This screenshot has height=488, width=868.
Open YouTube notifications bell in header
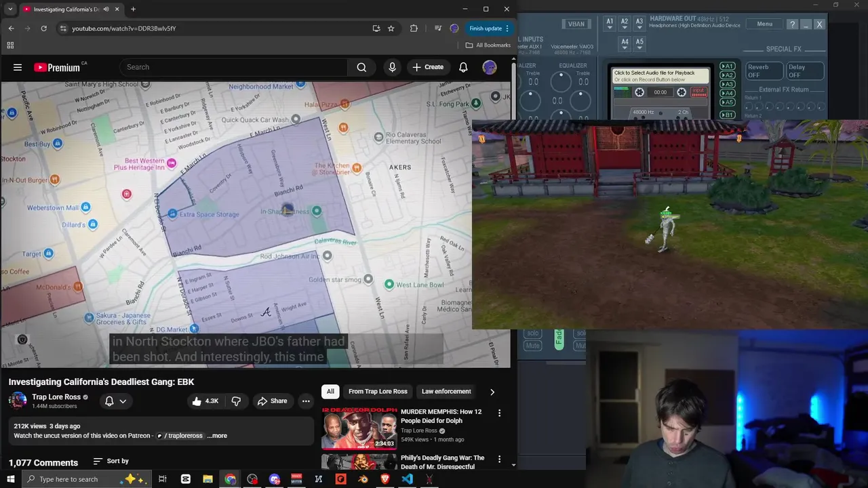click(463, 67)
